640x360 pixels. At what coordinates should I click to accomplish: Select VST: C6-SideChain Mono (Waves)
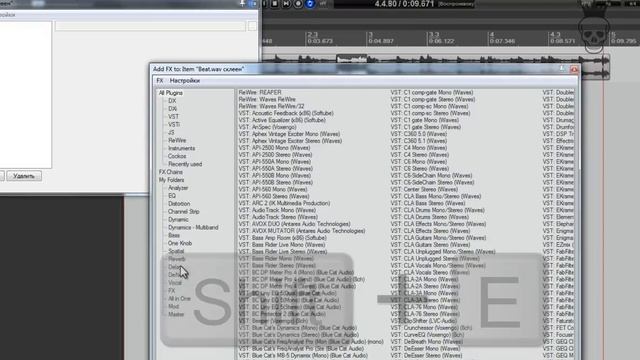coord(431,176)
